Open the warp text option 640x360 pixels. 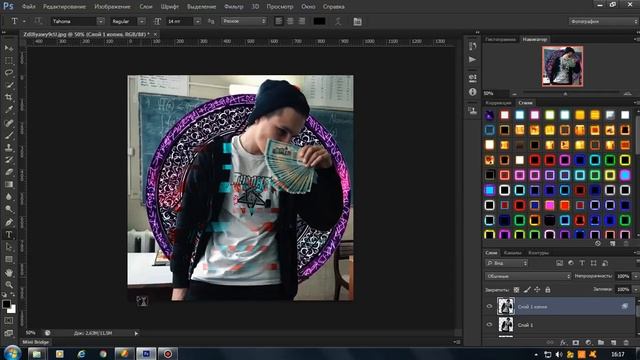click(338, 21)
